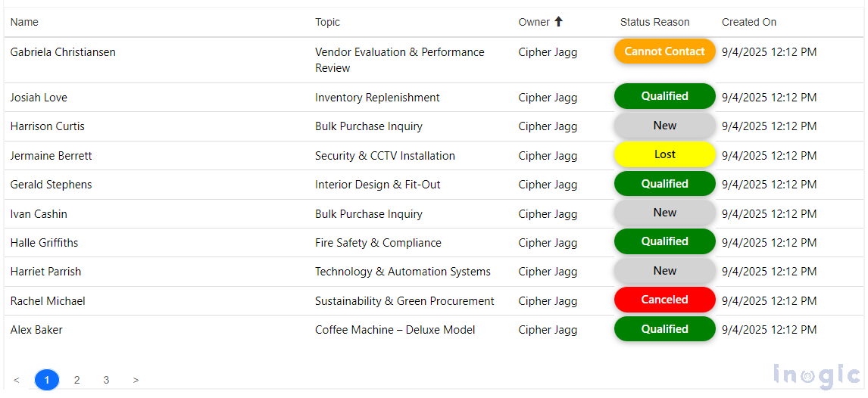The width and height of the screenshot is (868, 398).
Task: Jump to page 3 of results
Action: click(x=106, y=380)
